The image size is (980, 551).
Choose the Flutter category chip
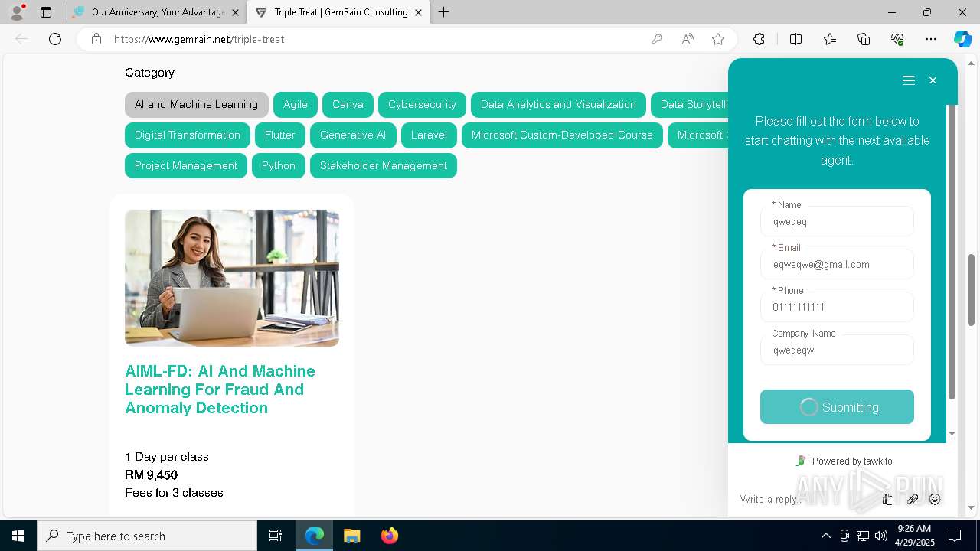[280, 135]
